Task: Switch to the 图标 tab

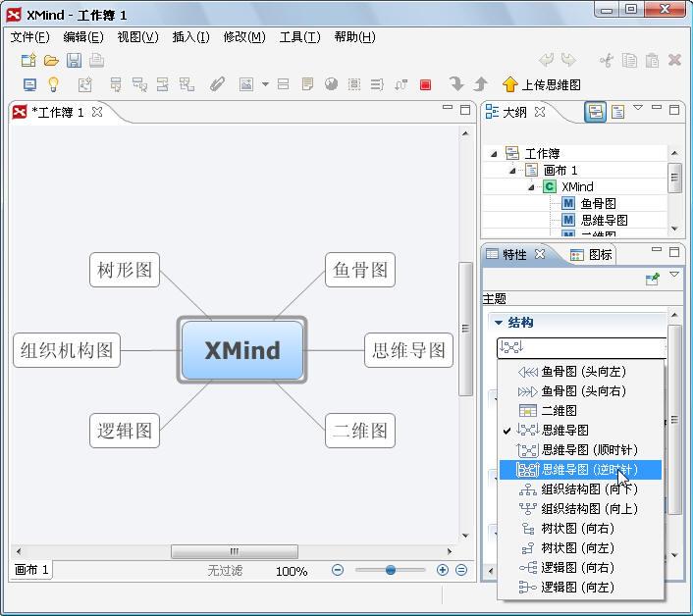Action: tap(591, 255)
